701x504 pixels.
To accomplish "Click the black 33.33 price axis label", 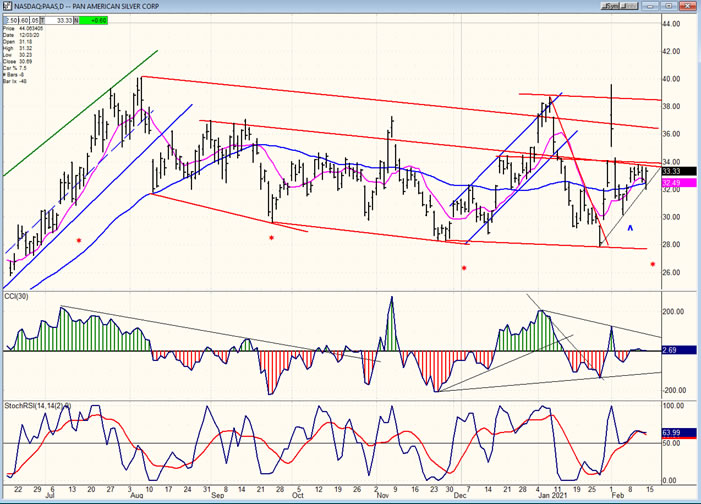I will point(679,171).
